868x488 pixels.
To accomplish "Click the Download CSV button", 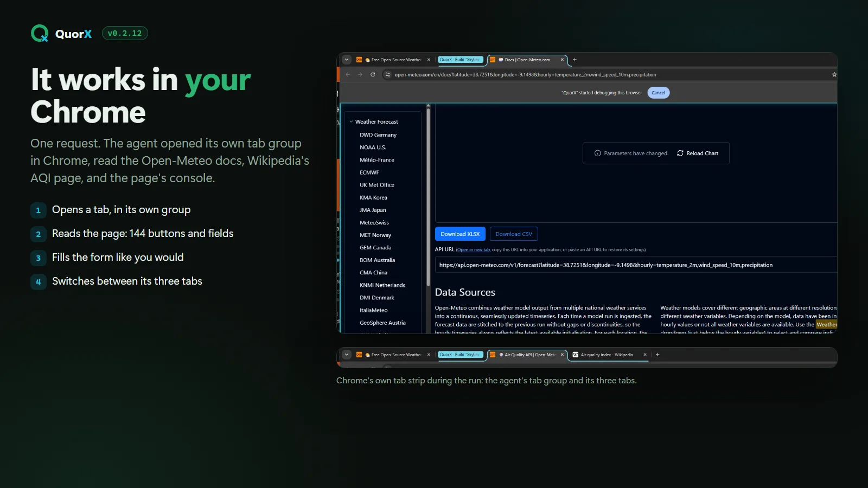I will pos(514,234).
